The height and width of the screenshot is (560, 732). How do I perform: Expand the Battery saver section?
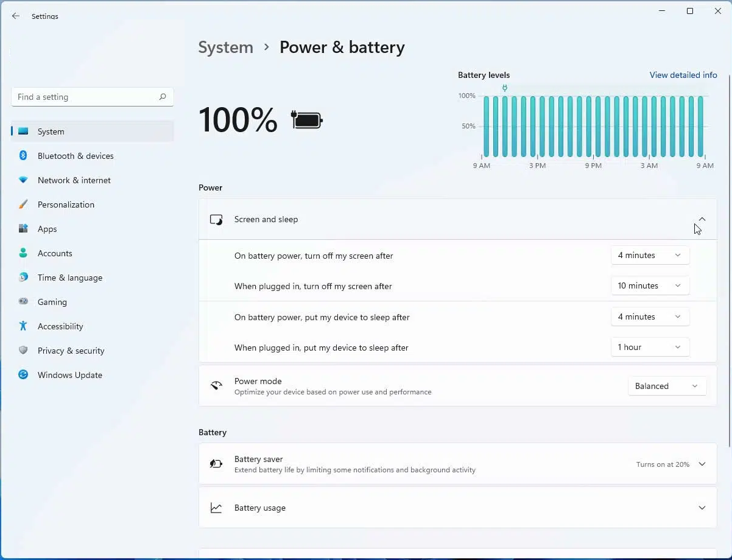702,464
